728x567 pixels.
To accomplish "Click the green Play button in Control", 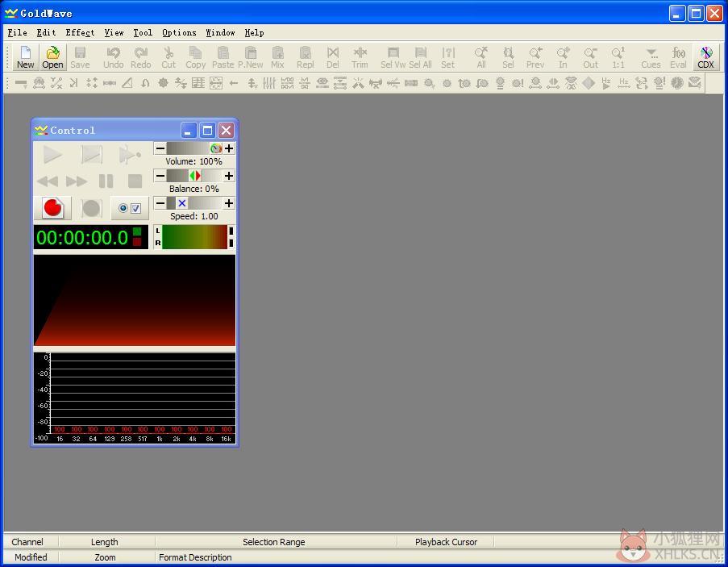I will click(52, 155).
